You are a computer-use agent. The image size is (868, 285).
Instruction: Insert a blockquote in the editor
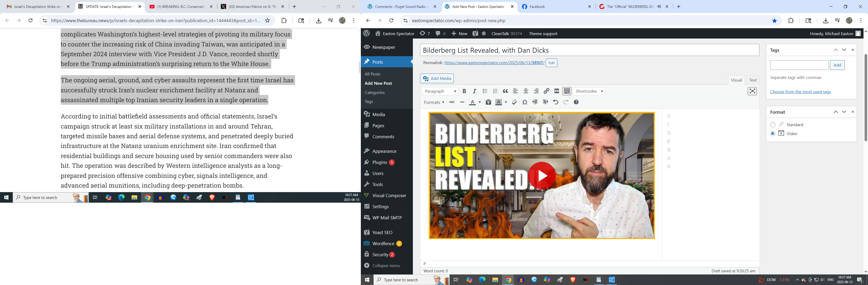[x=505, y=91]
